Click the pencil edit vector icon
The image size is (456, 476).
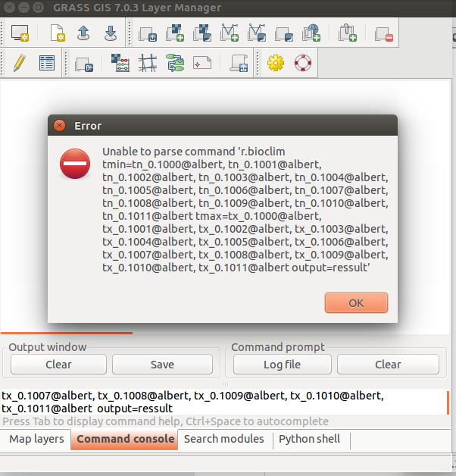tap(20, 63)
